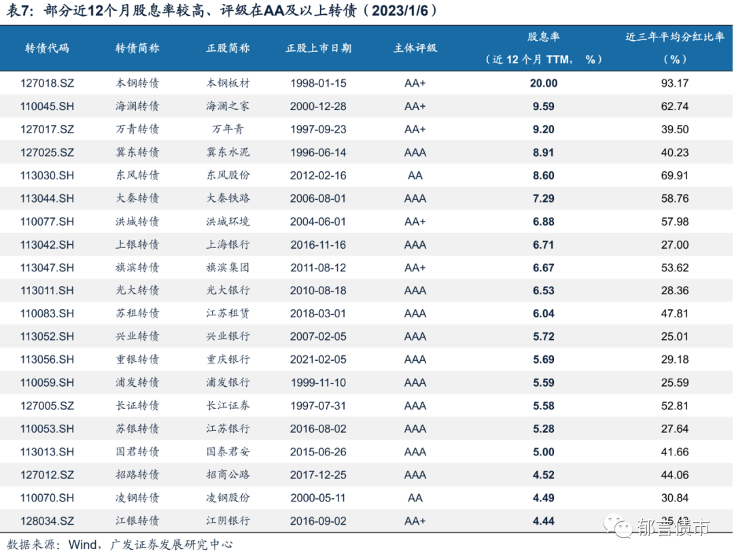Select the cell 江苏银行
The height and width of the screenshot is (560, 734).
pyautogui.click(x=228, y=429)
